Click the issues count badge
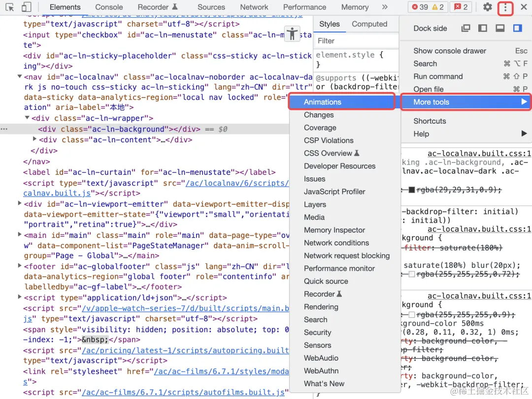The image size is (532, 399). click(x=461, y=7)
